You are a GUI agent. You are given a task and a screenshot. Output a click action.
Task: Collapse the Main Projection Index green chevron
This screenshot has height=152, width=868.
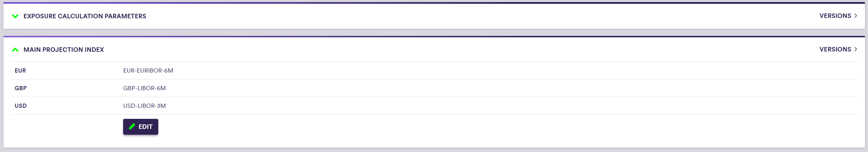[15, 50]
